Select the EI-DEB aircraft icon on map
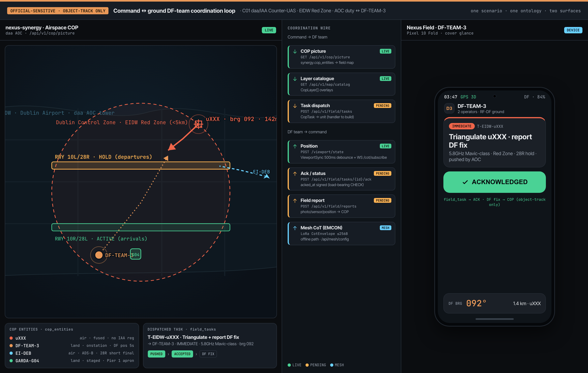 point(267,176)
